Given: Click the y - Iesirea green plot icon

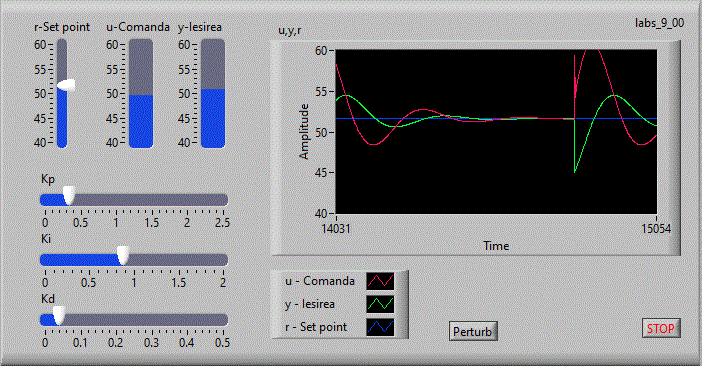Looking at the screenshot, I should [380, 304].
